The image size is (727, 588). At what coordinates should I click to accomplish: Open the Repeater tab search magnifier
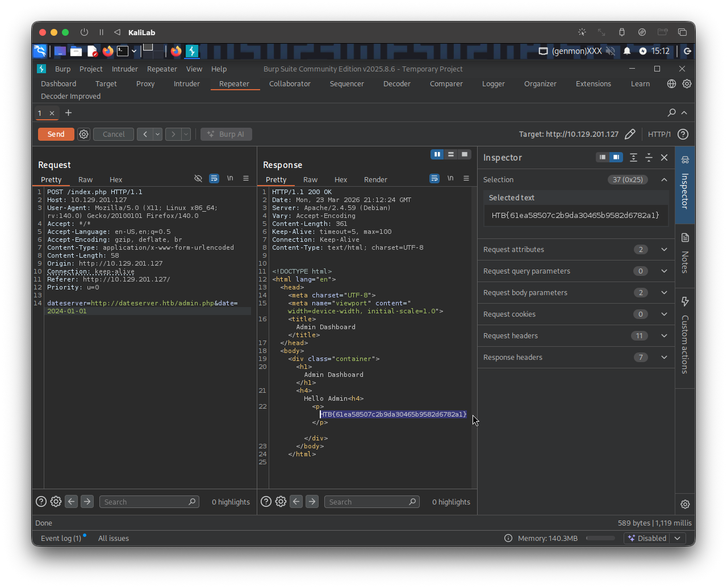click(671, 113)
